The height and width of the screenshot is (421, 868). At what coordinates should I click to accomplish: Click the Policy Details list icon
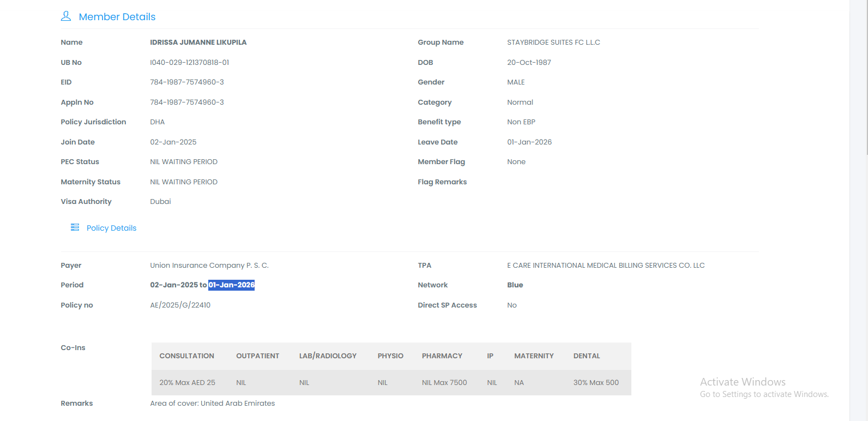coord(75,227)
